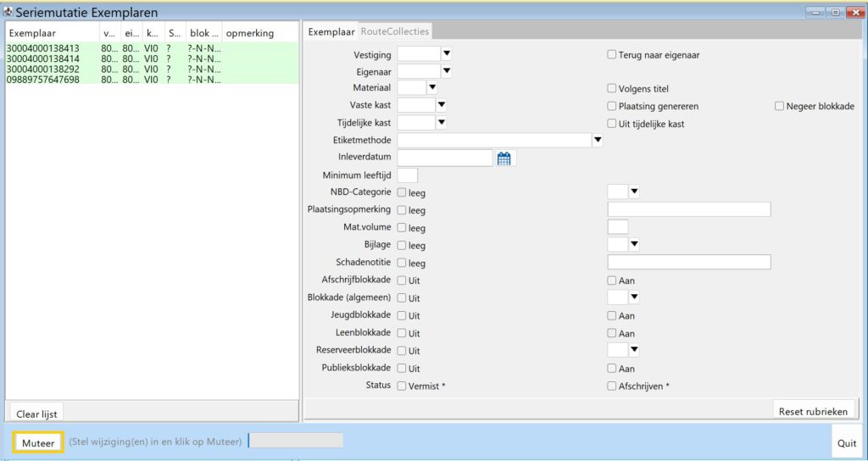Toggle Negeer blokkade checkbox
Screen dimensions: 868x461
[779, 106]
